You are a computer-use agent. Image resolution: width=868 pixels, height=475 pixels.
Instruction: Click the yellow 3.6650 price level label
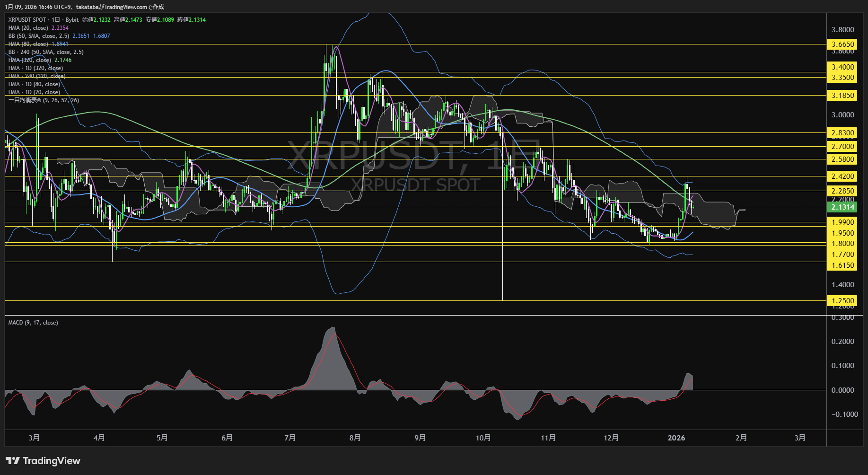pyautogui.click(x=842, y=44)
